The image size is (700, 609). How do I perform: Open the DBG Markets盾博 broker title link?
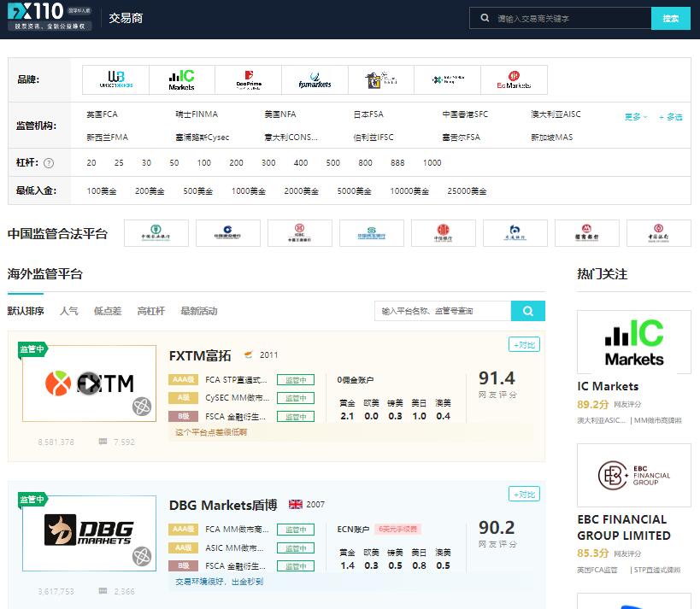point(222,505)
